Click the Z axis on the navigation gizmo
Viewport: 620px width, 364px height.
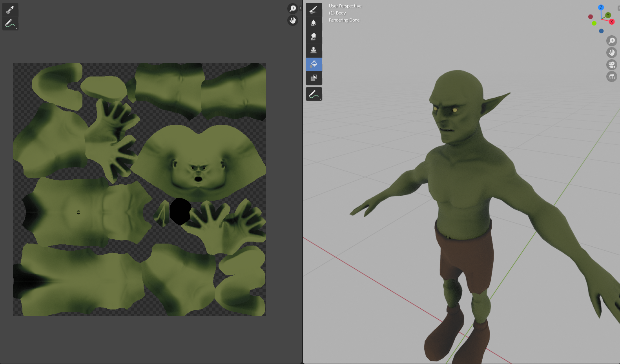click(601, 7)
